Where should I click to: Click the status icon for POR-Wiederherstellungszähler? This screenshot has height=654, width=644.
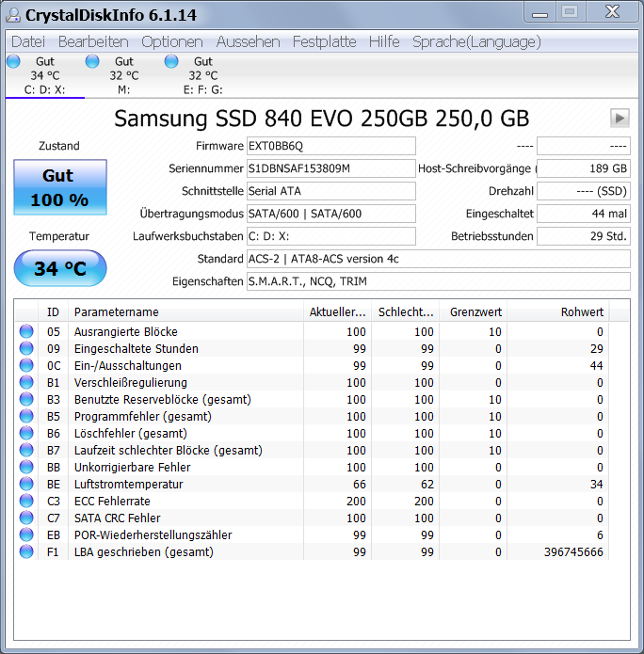click(x=26, y=534)
